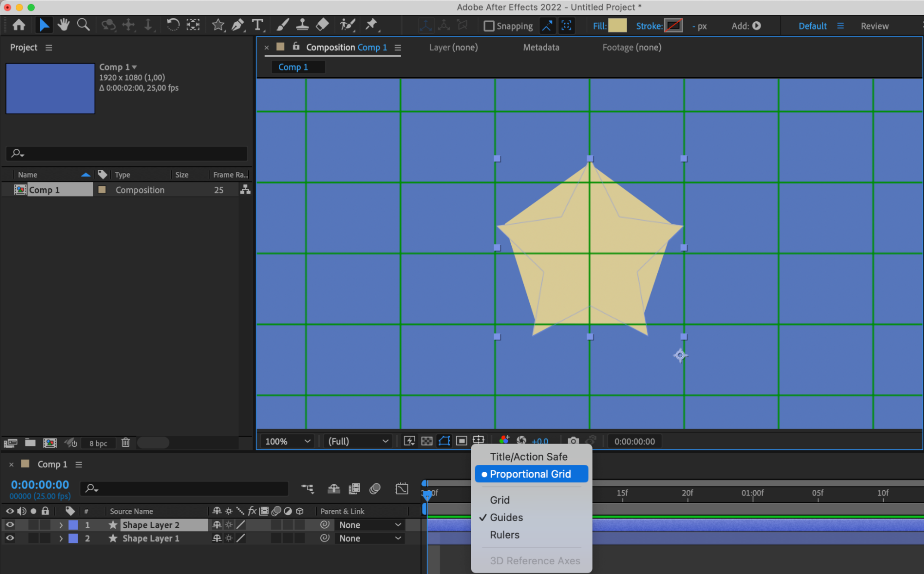Open the Fill color swatch
The height and width of the screenshot is (574, 924).
tap(617, 26)
